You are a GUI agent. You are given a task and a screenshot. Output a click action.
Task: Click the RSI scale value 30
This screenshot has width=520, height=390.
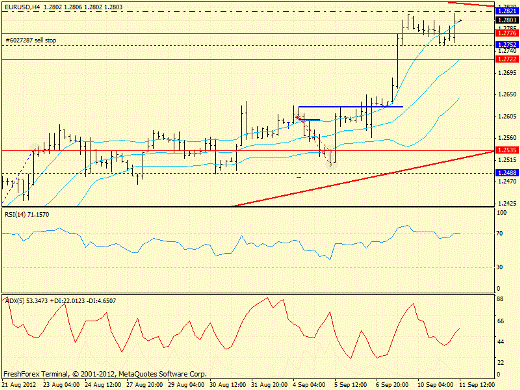tap(500, 267)
